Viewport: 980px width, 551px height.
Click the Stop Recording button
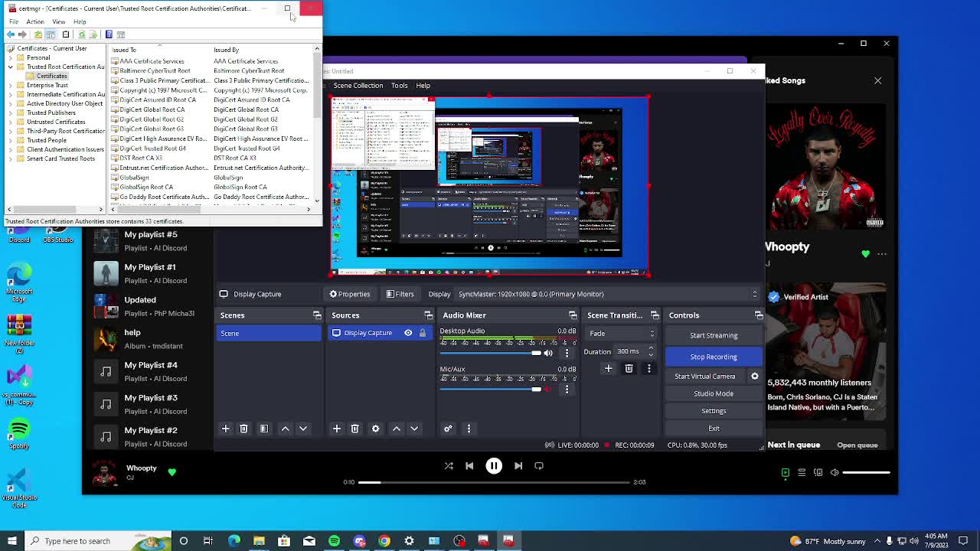[x=713, y=357]
